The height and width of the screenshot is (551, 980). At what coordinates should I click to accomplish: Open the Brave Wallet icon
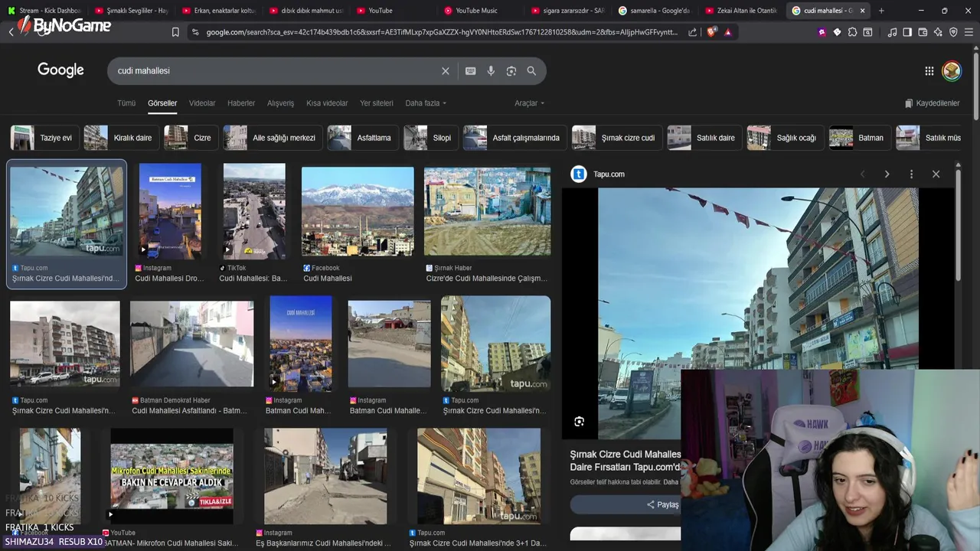(x=923, y=32)
